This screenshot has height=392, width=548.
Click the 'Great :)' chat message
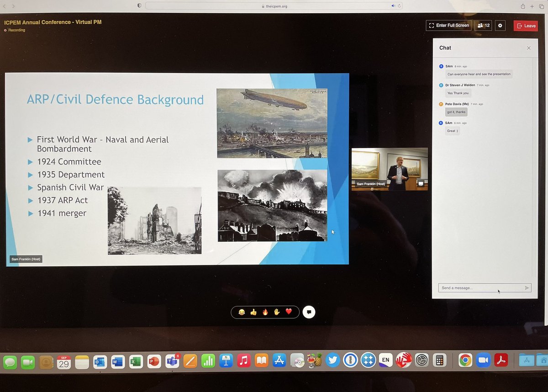pos(453,131)
